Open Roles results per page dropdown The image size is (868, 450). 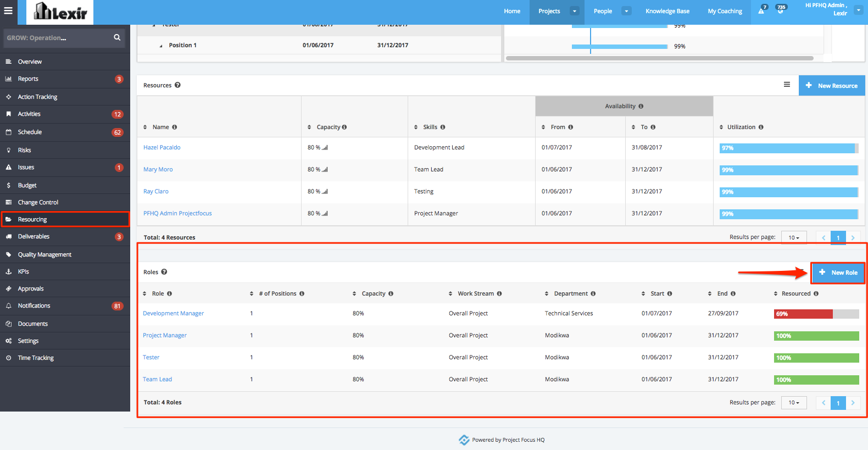(x=794, y=403)
